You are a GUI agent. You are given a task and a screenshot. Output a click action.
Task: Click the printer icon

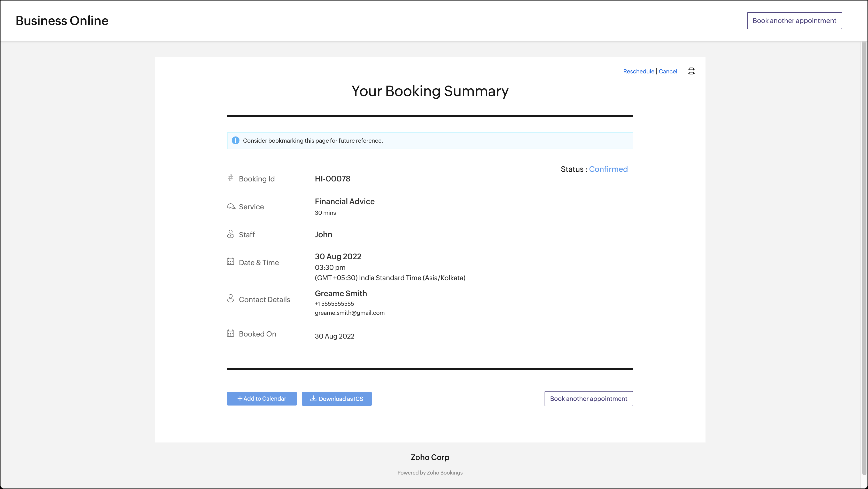pos(691,71)
